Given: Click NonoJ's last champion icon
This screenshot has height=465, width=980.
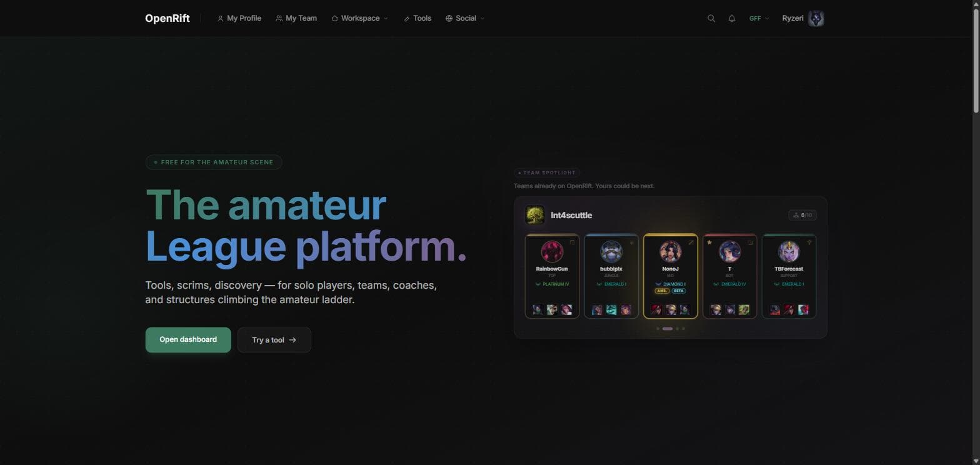Looking at the screenshot, I should pos(685,310).
